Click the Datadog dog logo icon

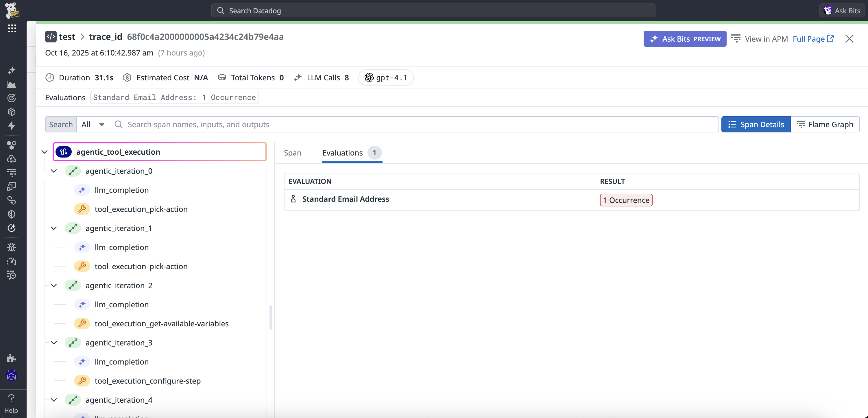pos(12,10)
